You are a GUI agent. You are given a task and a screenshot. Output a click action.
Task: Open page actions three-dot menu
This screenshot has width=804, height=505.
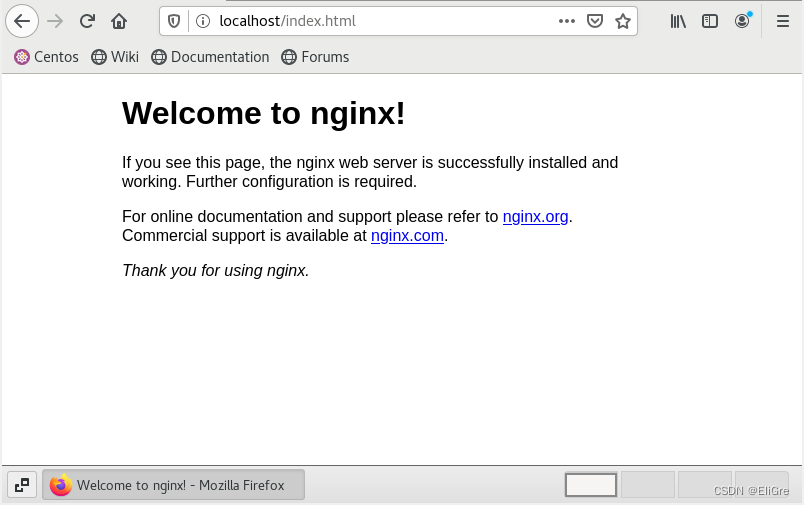coord(567,21)
